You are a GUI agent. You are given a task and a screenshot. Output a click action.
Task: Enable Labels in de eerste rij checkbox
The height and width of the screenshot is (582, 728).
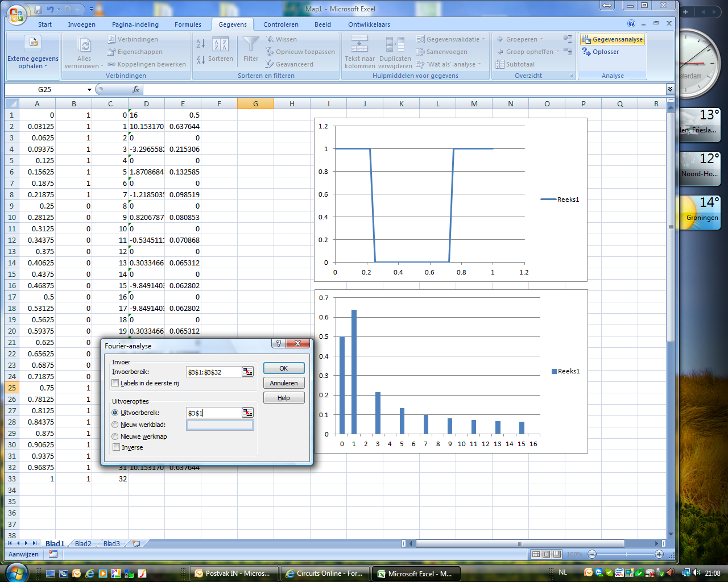[116, 383]
